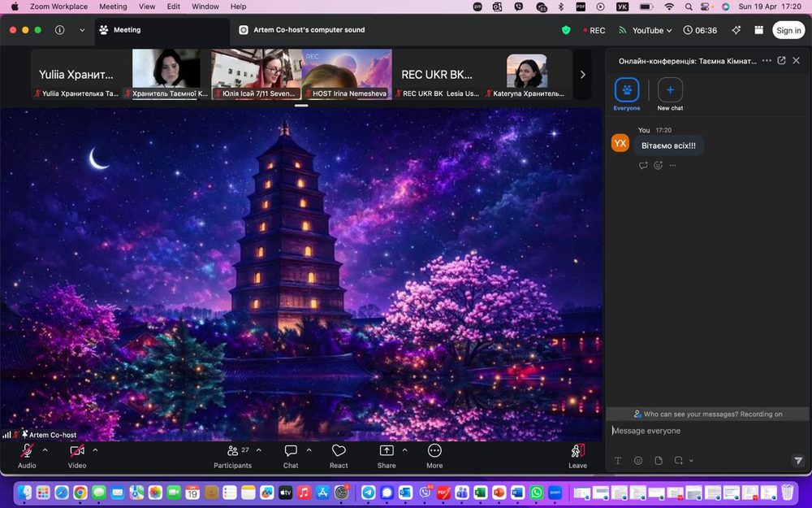
Task: Open more actions for the message
Action: pos(672,165)
